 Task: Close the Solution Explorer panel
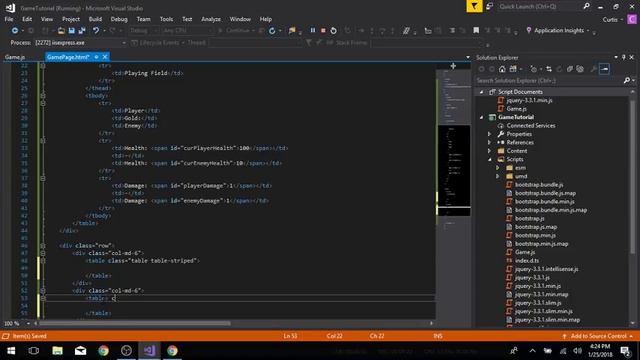click(631, 58)
